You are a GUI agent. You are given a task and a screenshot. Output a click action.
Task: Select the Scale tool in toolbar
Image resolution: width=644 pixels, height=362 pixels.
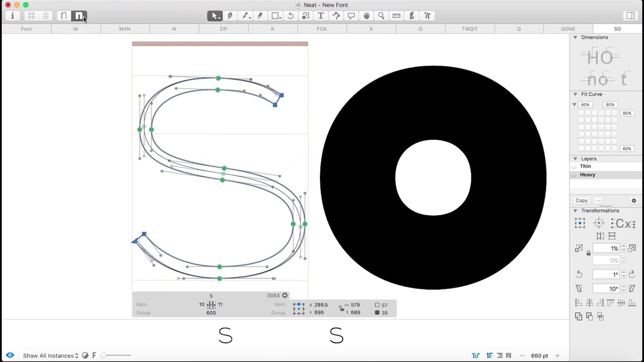coord(305,16)
